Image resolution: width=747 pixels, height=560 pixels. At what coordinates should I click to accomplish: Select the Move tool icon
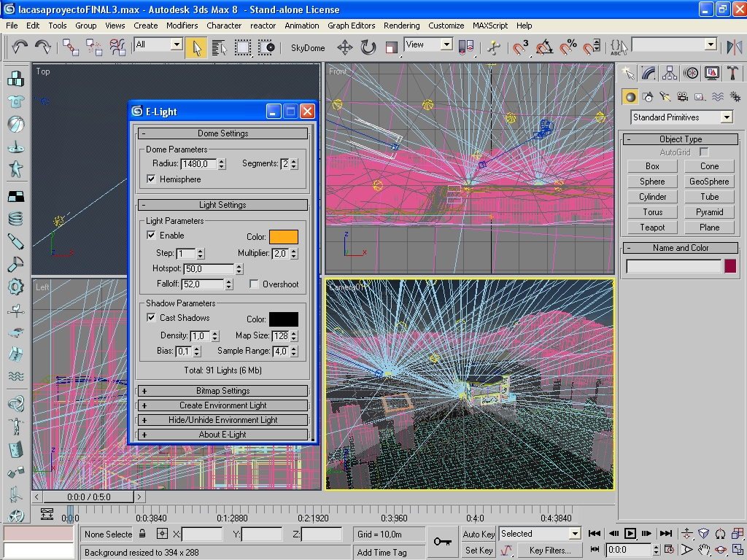click(x=345, y=47)
